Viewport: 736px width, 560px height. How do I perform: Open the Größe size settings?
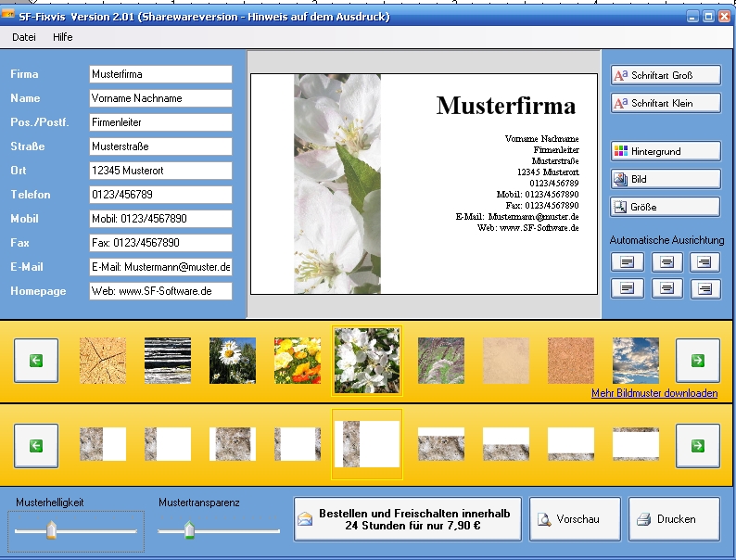[666, 207]
